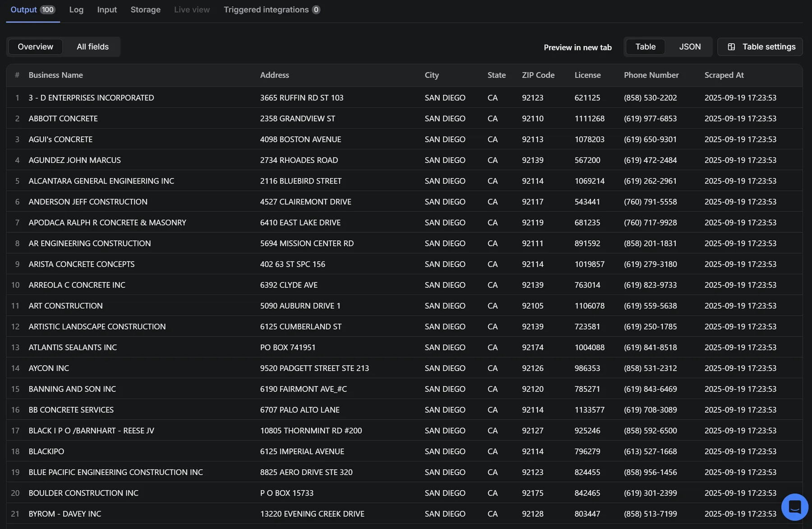
Task: Open the chat support bubble icon
Action: tap(795, 507)
